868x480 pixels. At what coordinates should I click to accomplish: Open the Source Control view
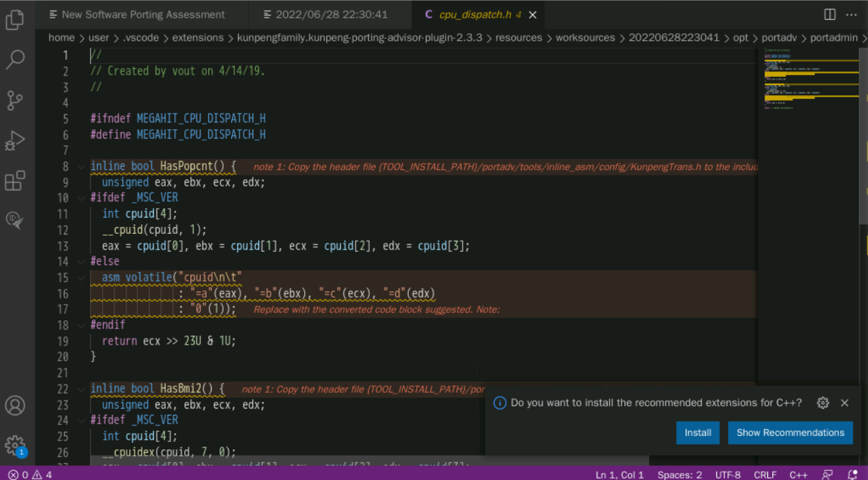15,101
